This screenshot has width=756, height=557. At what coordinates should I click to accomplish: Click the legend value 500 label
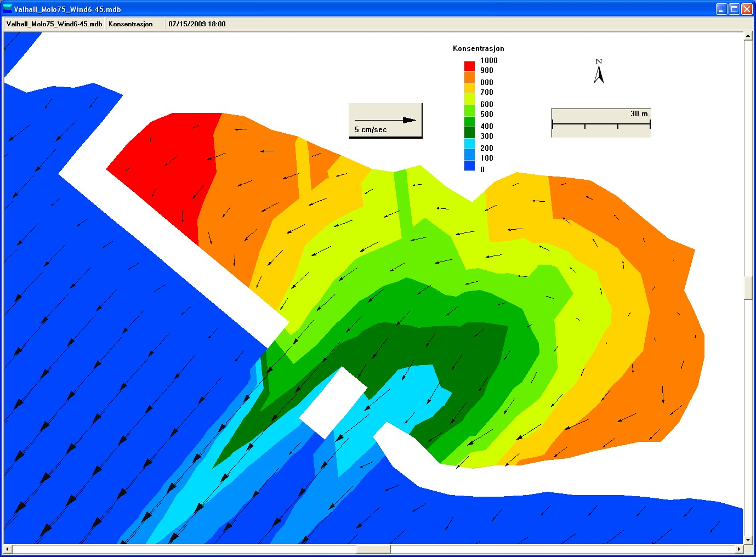pyautogui.click(x=486, y=114)
